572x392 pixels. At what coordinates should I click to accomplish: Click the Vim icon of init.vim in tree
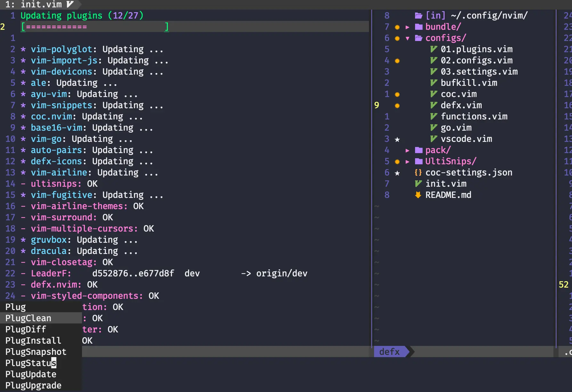(418, 184)
